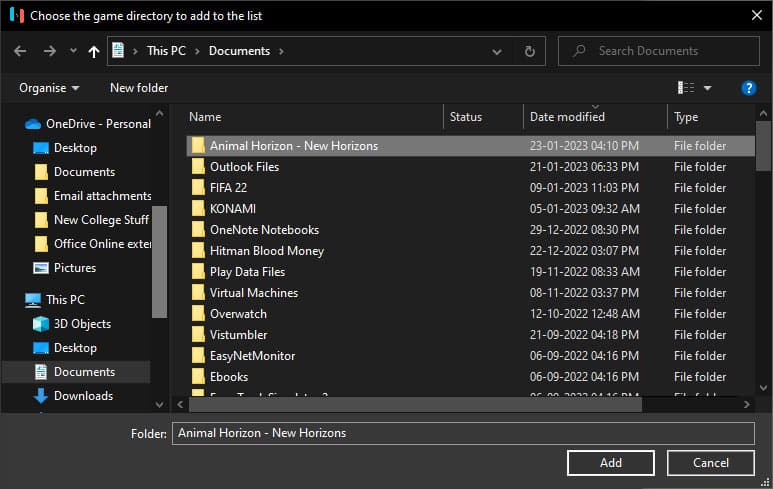773x489 pixels.
Task: Expand the address bar history dropdown
Action: (497, 51)
